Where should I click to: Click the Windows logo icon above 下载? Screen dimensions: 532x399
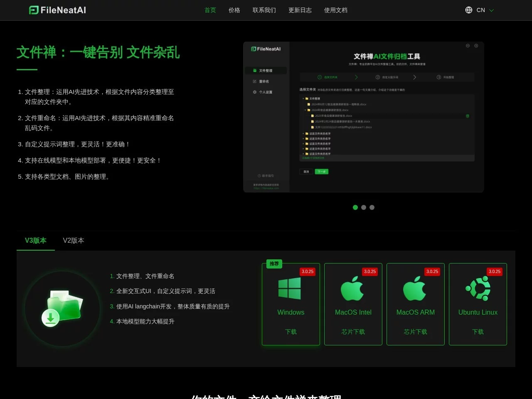click(291, 288)
